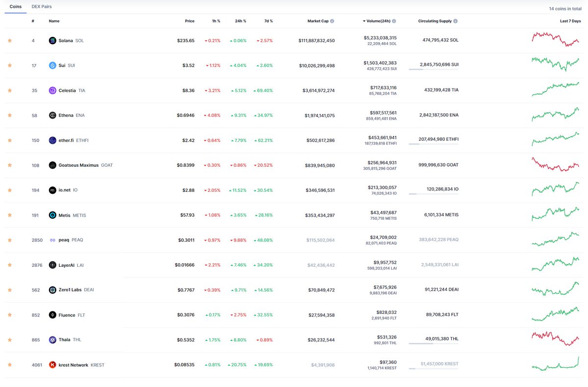
Task: Click the Thala circulating supply progress bar
Action: (433, 344)
